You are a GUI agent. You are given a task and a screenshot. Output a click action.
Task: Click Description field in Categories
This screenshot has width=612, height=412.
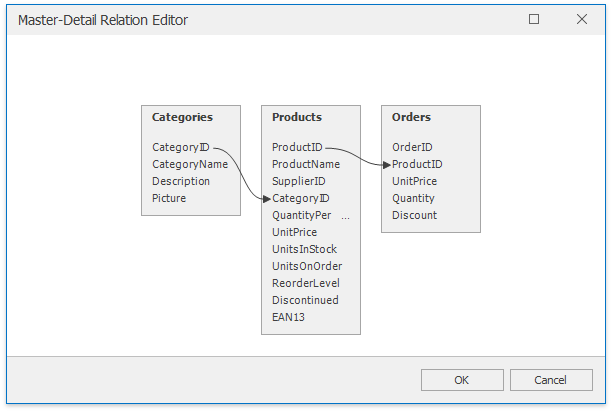[x=181, y=181]
